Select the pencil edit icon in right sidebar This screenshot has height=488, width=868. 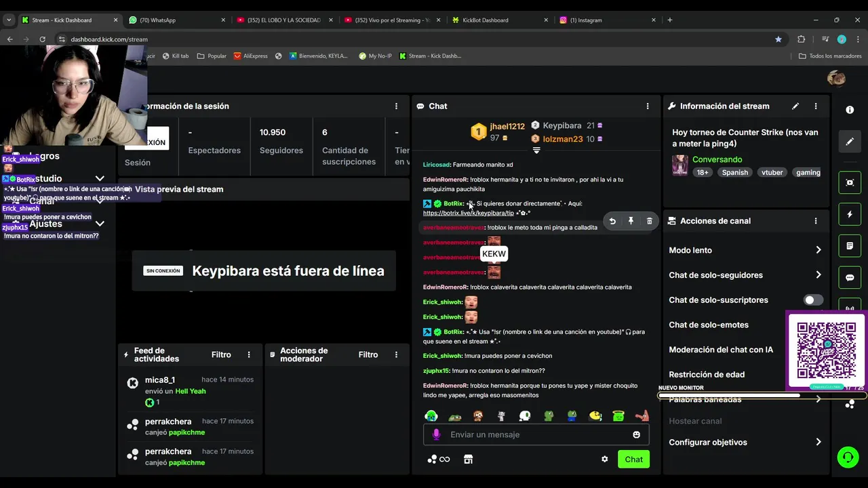click(x=850, y=142)
